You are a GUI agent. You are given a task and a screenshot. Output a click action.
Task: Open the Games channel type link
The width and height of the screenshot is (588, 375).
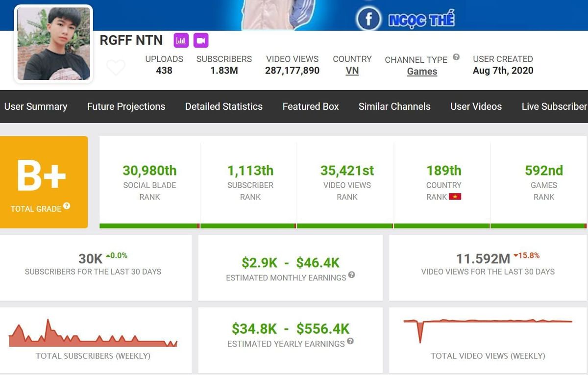point(421,71)
